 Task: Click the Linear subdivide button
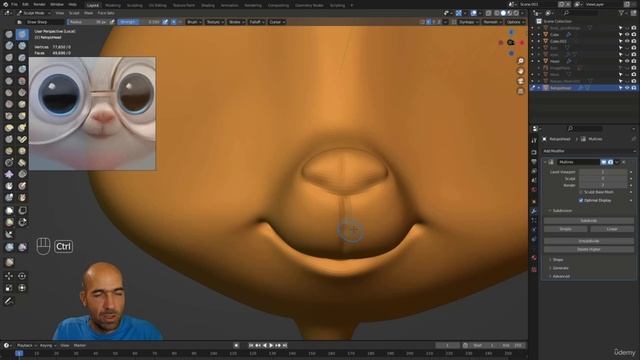click(x=612, y=229)
